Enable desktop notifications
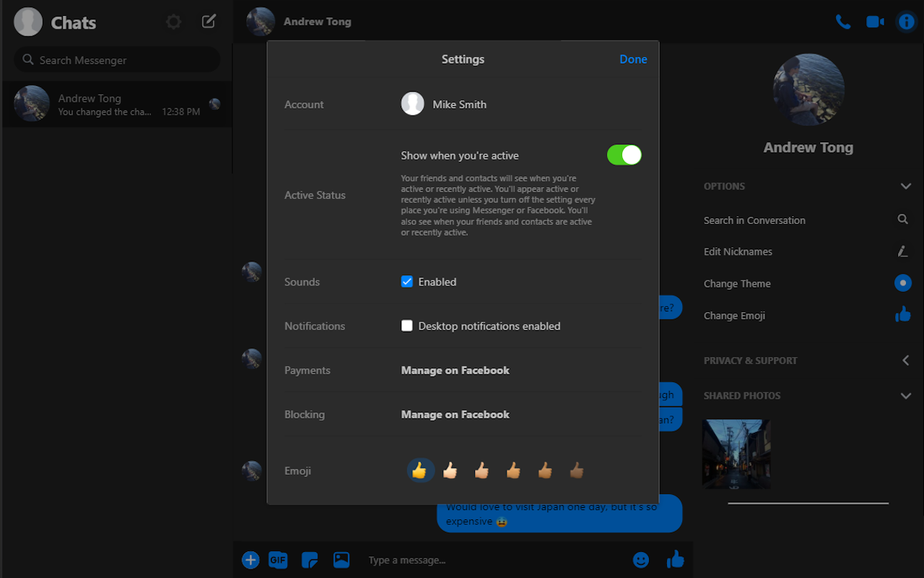 [x=407, y=326]
